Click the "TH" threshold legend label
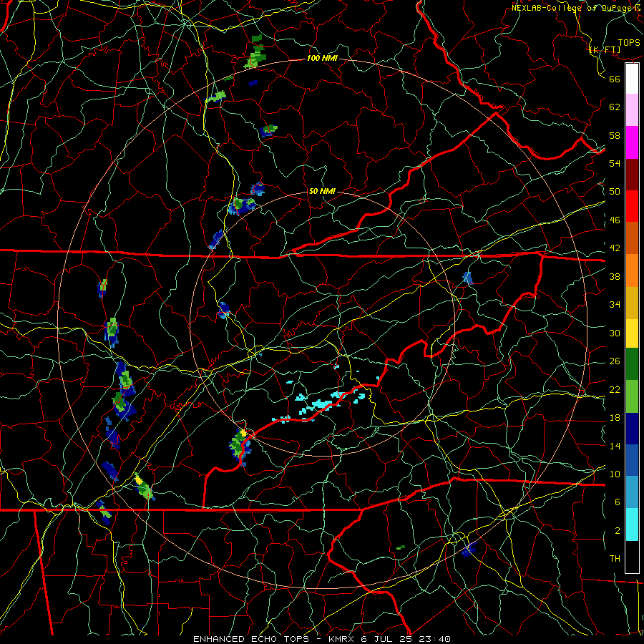This screenshot has height=644, width=644. 615,559
